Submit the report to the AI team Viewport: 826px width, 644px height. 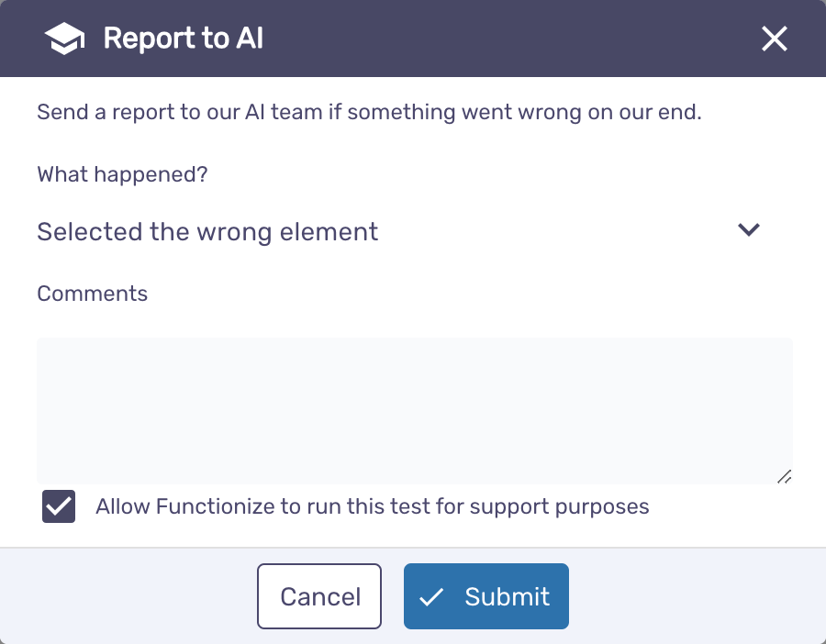point(486,596)
